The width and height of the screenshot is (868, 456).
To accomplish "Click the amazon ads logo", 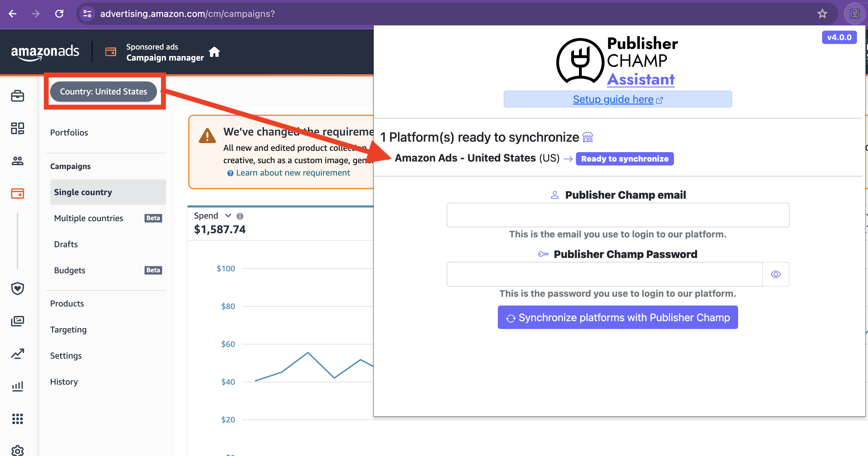I will [x=45, y=52].
